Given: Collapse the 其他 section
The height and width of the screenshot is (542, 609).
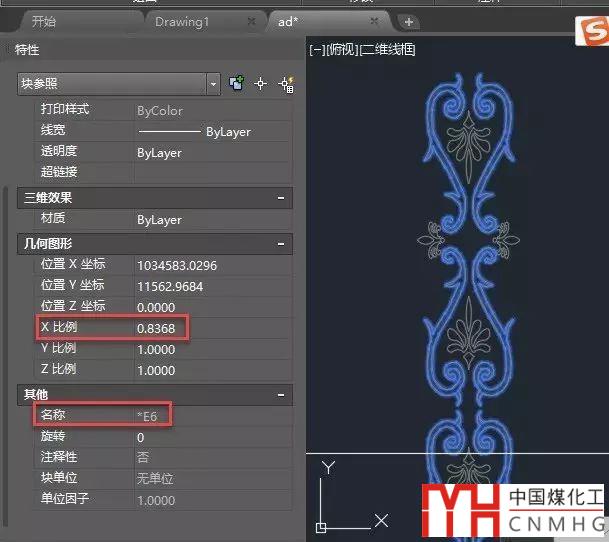Looking at the screenshot, I should click(283, 395).
